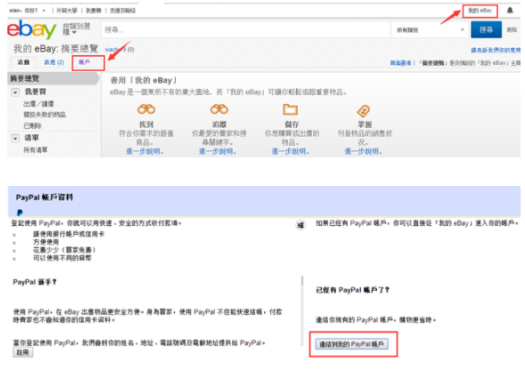Viewport: 525px width, 370px height.
Task: Collapse the 我要買 sidebar section
Action: click(x=15, y=92)
